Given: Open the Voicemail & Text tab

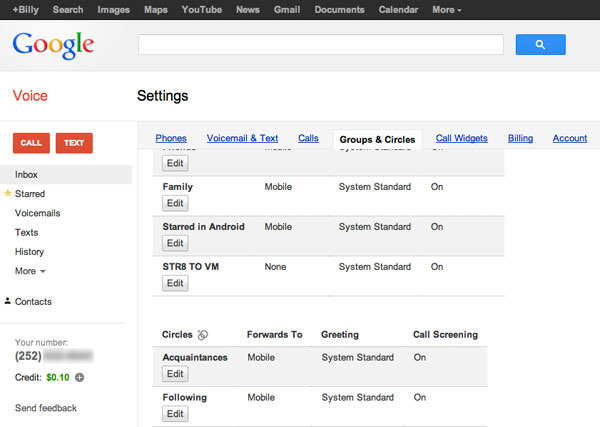Looking at the screenshot, I should pos(242,138).
